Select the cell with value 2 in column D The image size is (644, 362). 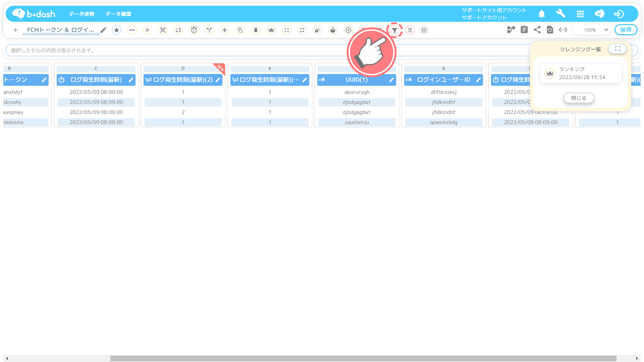[x=183, y=112]
